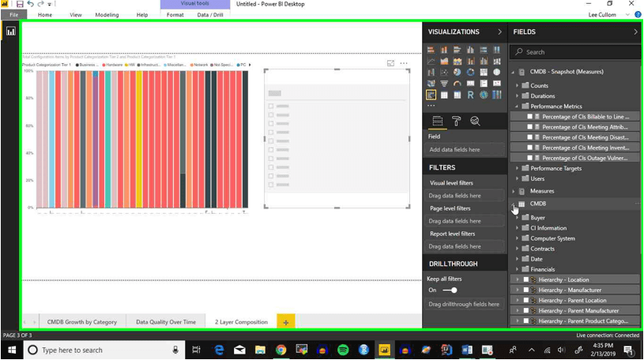Expand the CI Information folder
The height and width of the screenshot is (360, 644).
[517, 228]
